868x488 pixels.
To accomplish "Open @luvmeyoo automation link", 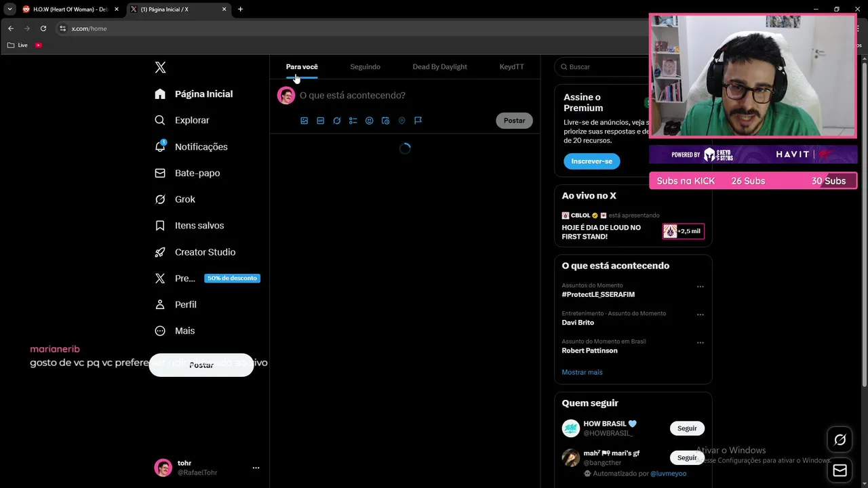I will pyautogui.click(x=668, y=473).
